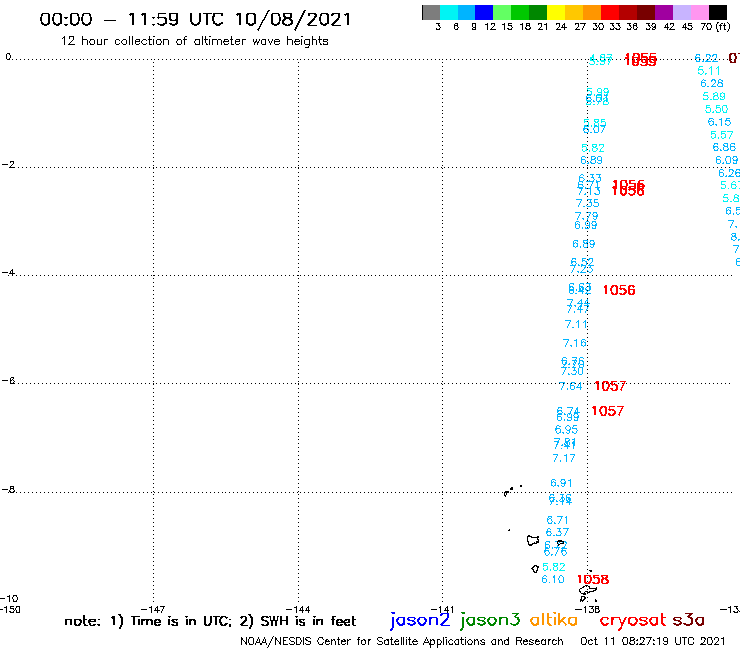This screenshot has width=740, height=650.
Task: Click the wave height value '6.22'
Action: [706, 58]
